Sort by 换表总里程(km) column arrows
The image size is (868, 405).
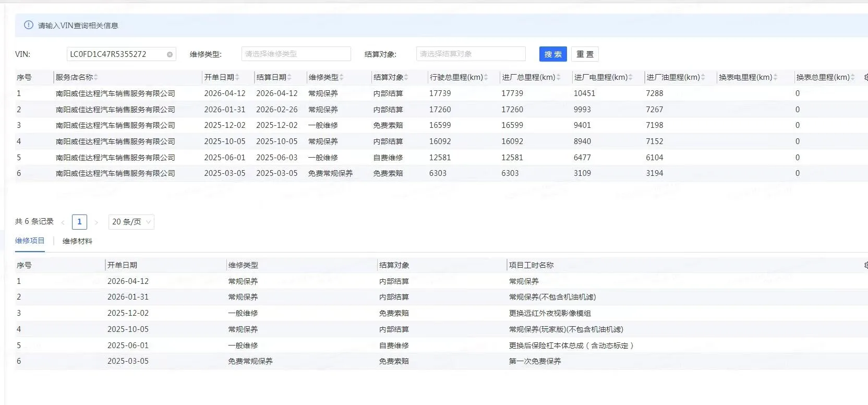(852, 77)
